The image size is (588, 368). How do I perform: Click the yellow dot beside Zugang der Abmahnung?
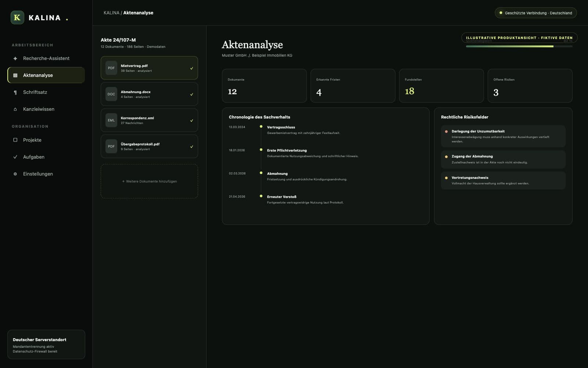(x=446, y=157)
